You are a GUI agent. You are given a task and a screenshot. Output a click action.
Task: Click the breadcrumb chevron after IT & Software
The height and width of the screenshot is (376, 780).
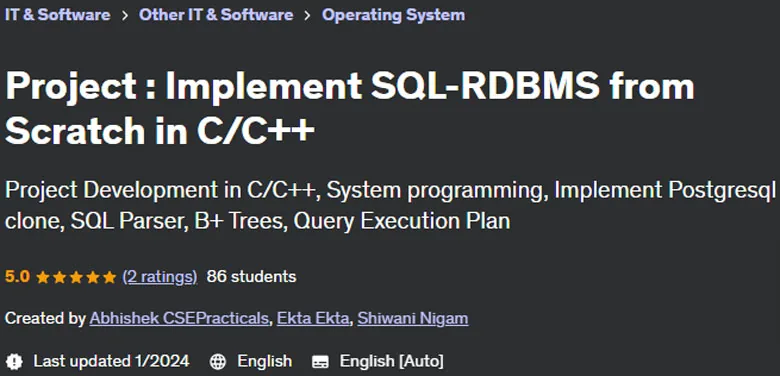[x=125, y=15]
